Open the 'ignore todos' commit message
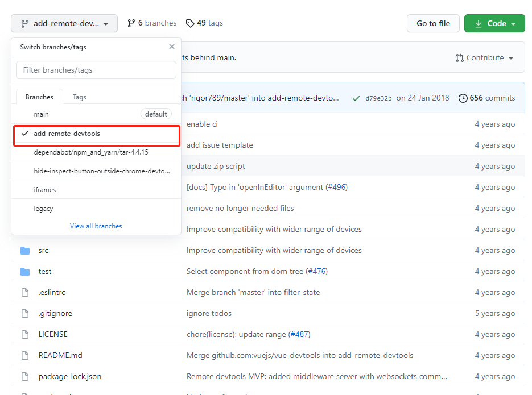The width and height of the screenshot is (532, 395). click(209, 313)
